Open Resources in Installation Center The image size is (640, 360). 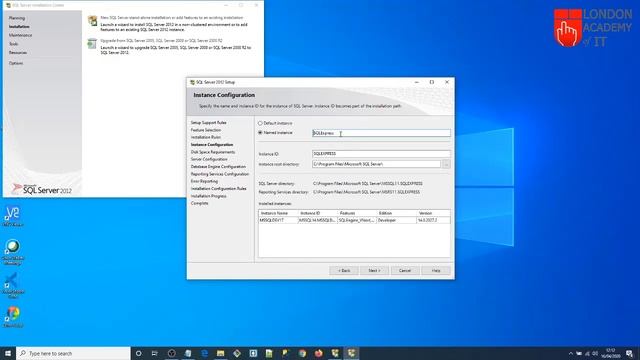(18, 53)
